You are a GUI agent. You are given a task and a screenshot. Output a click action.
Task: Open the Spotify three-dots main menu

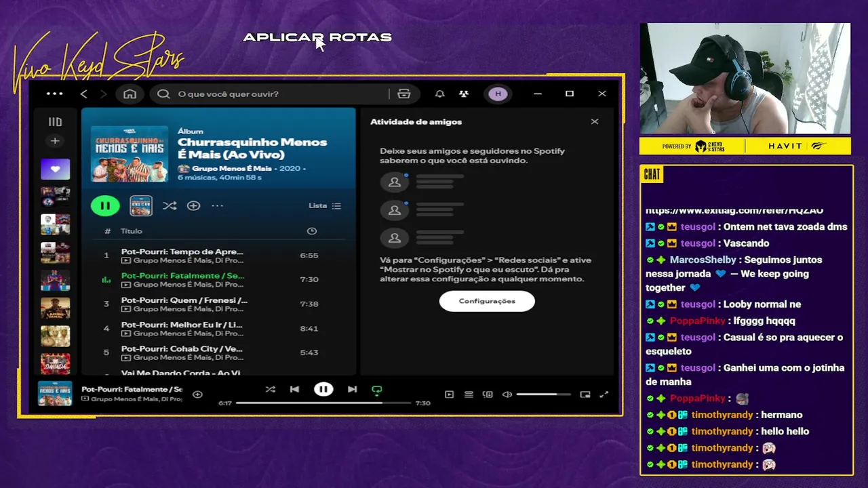(55, 94)
